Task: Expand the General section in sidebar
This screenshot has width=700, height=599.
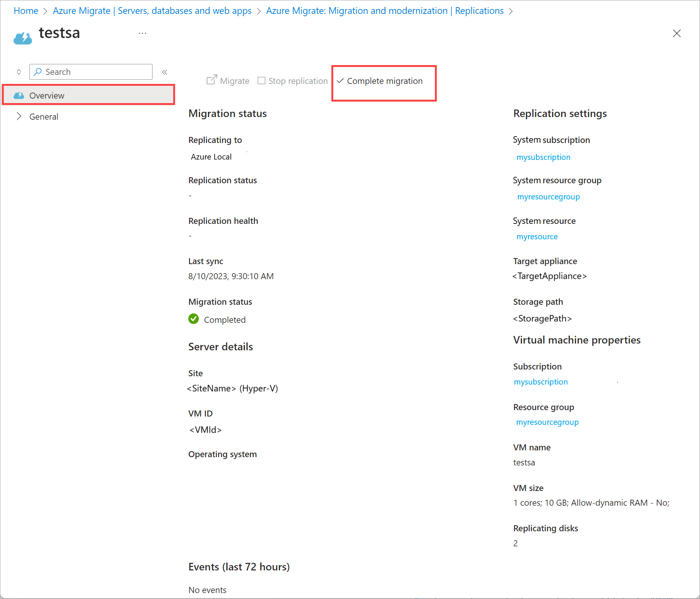Action: coord(19,116)
